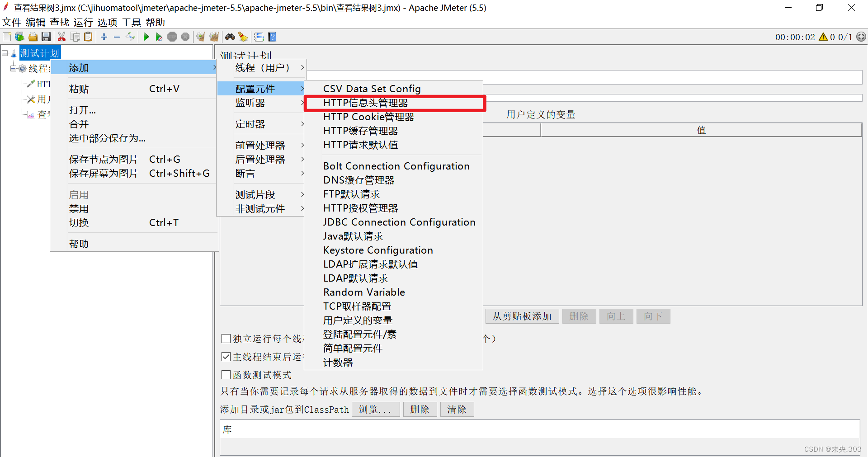Click the New test plan icon
The width and height of the screenshot is (868, 457).
(x=7, y=37)
